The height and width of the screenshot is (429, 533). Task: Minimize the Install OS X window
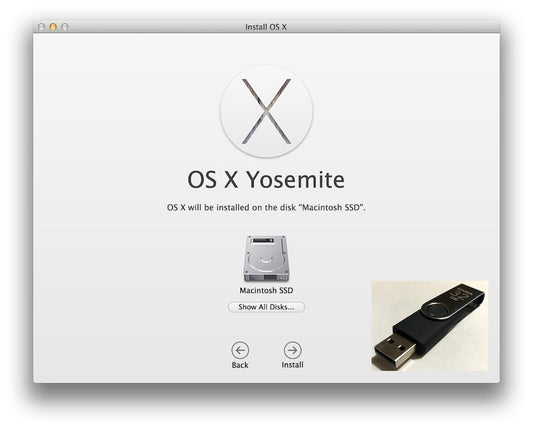(x=53, y=27)
